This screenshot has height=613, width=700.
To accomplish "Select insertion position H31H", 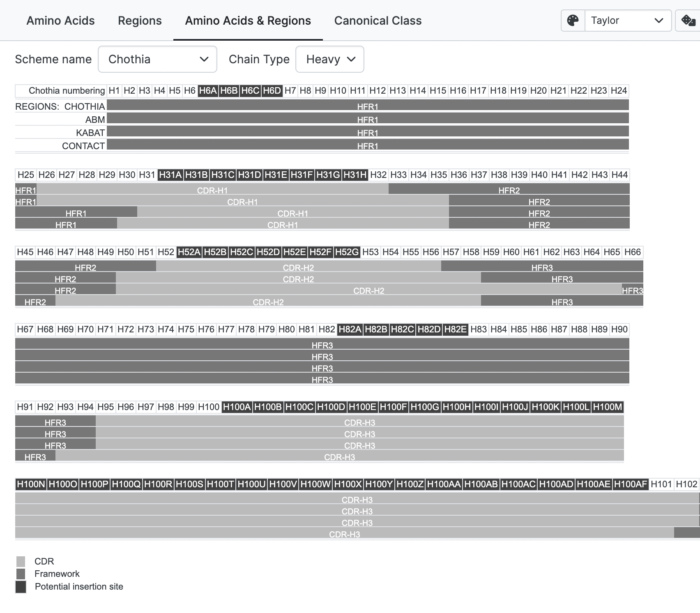I will 355,175.
